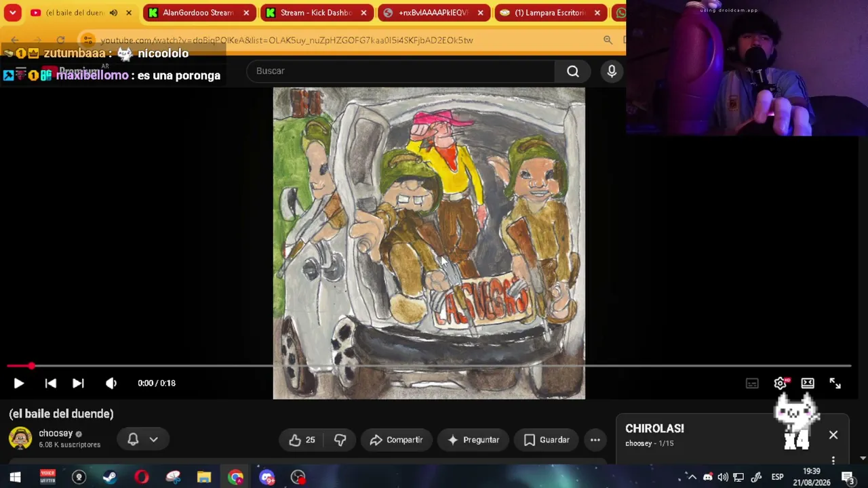868x488 pixels.
Task: Skip to previous video in playlist
Action: coord(50,383)
